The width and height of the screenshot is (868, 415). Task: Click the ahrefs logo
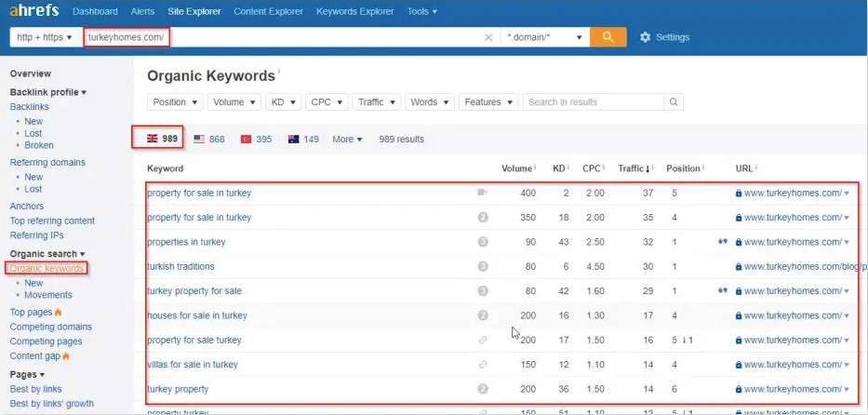click(x=34, y=10)
